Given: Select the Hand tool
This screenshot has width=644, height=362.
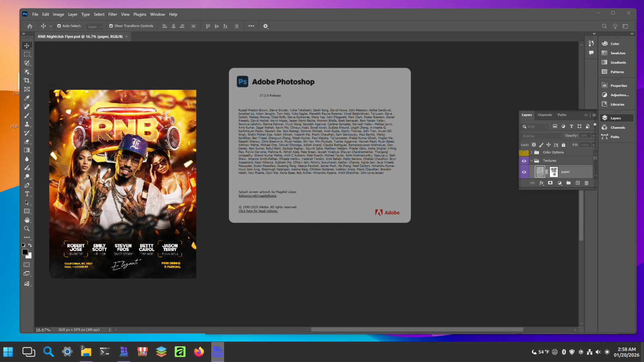Looking at the screenshot, I should click(x=27, y=220).
